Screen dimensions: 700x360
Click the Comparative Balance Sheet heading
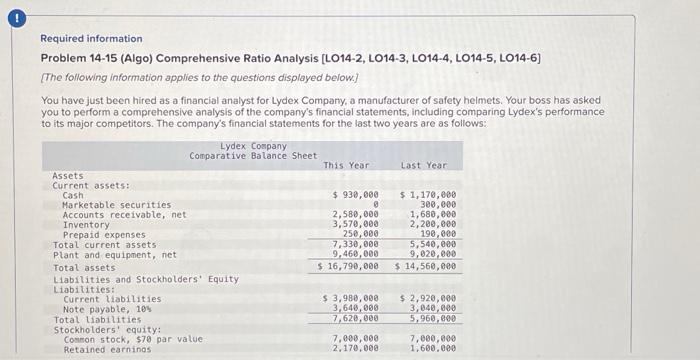point(253,156)
